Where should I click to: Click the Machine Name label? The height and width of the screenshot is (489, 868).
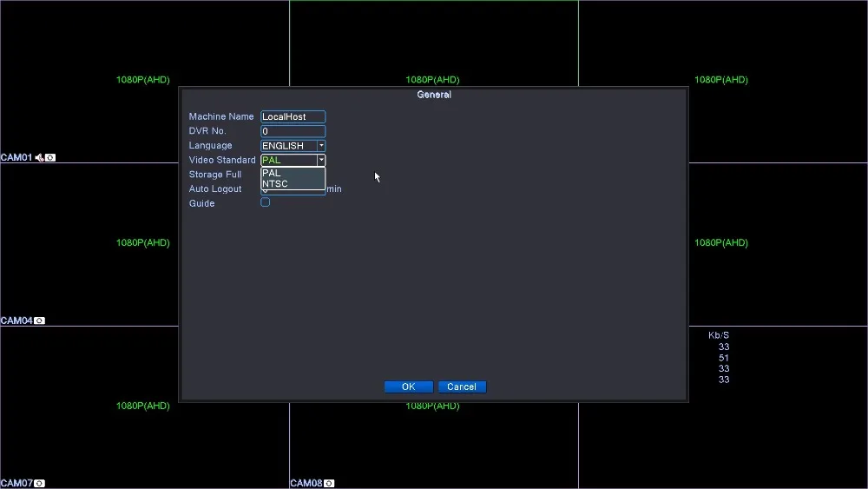220,117
